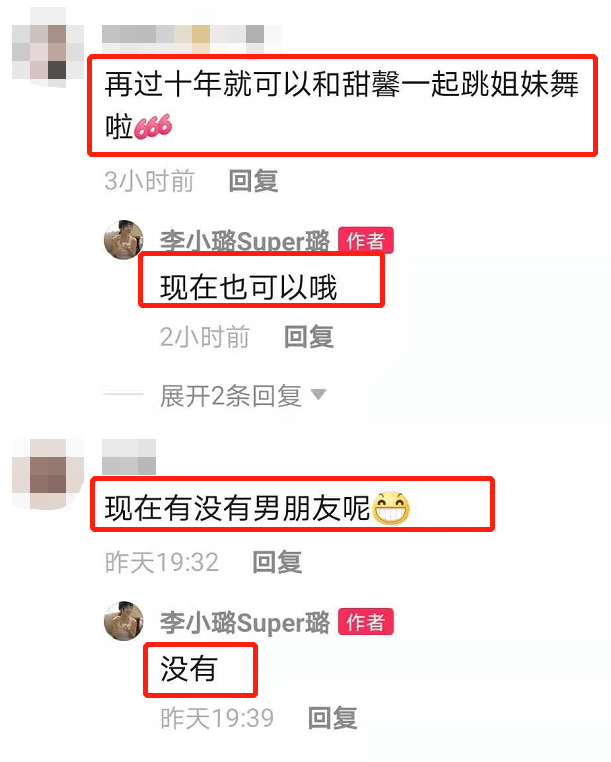611x762 pixels.
Task: Select the 现在有没有男朋友呢 comment text
Action: point(237,508)
